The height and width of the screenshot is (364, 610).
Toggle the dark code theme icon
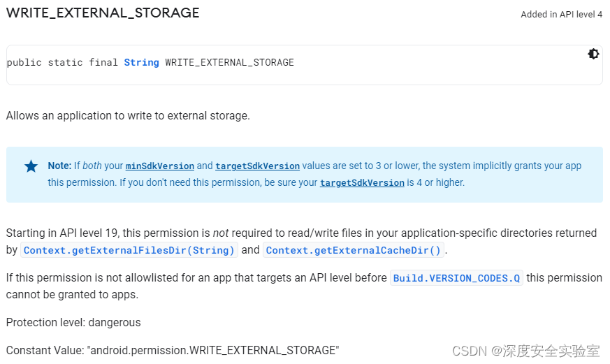pyautogui.click(x=593, y=54)
